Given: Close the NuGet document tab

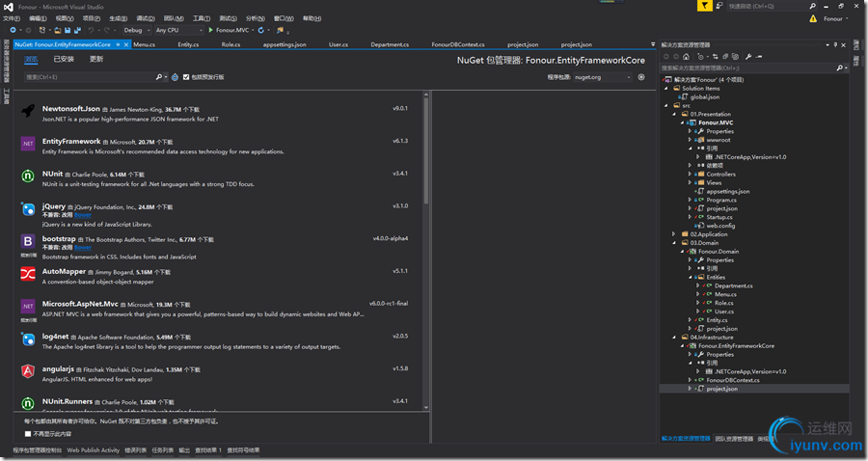Looking at the screenshot, I should click(126, 44).
